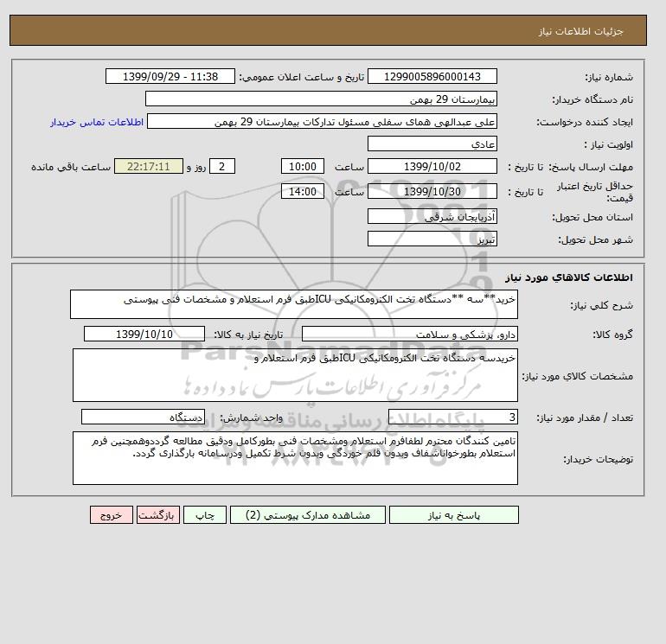The image size is (666, 644).
Task: Click the request creator field علی عبدالهی
Action: tap(322, 122)
